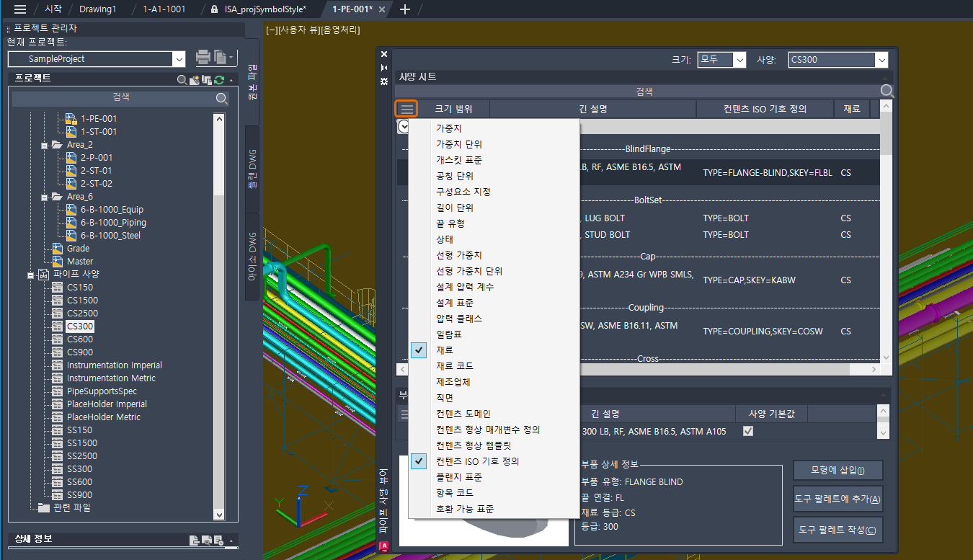Click the 1-PE-001 locked drawing icon in tree
Viewport: 973px width, 560px height.
(71, 118)
